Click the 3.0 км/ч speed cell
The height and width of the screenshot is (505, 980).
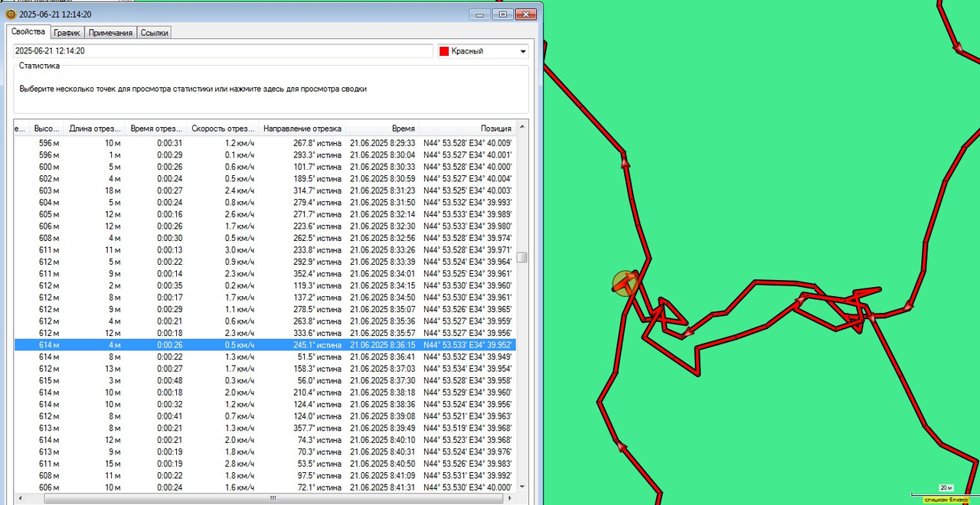[239, 250]
